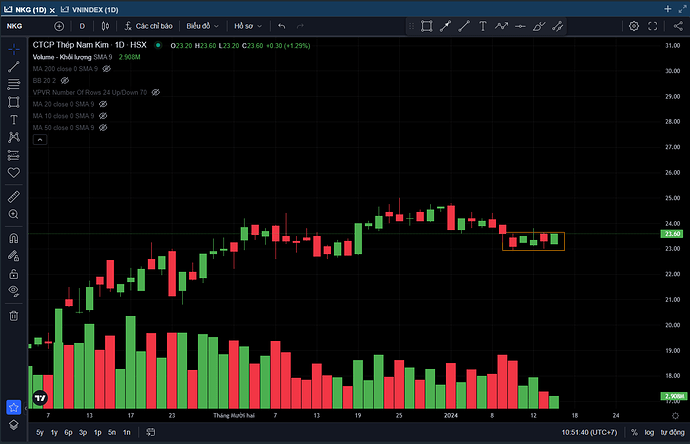The width and height of the screenshot is (690, 444).
Task: Click the expand window arrows at top right
Action: tap(683, 9)
